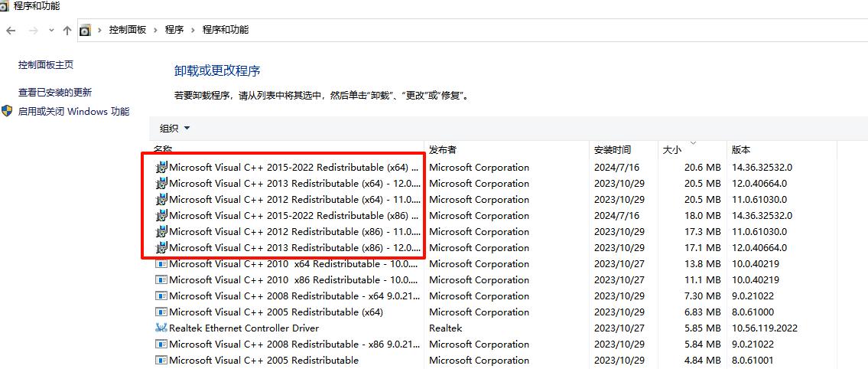Screen dimensions: 868x369
Task: Expand the chevron after 控制面板 breadcrumb
Action: click(x=155, y=30)
